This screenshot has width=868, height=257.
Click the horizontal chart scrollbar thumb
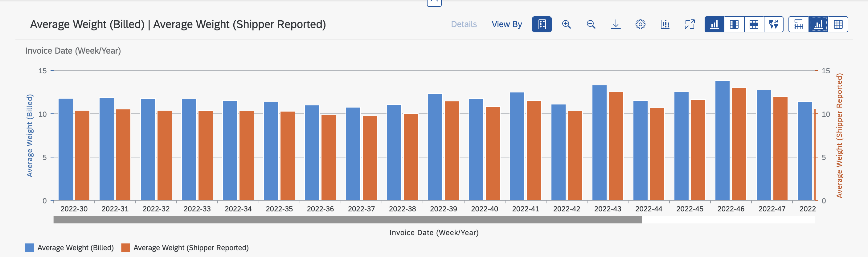(x=347, y=220)
